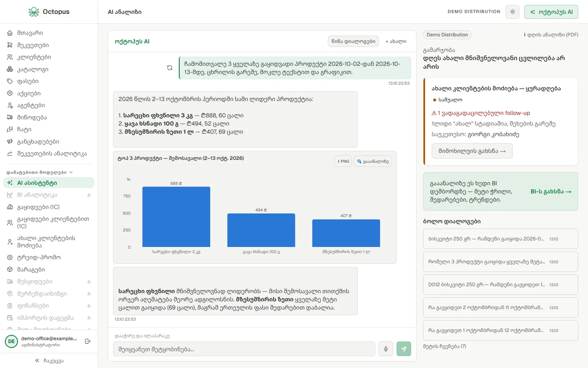This screenshot has height=368, width=588.
Task: Toggle the light/dark theme sun icon
Action: coord(512,12)
